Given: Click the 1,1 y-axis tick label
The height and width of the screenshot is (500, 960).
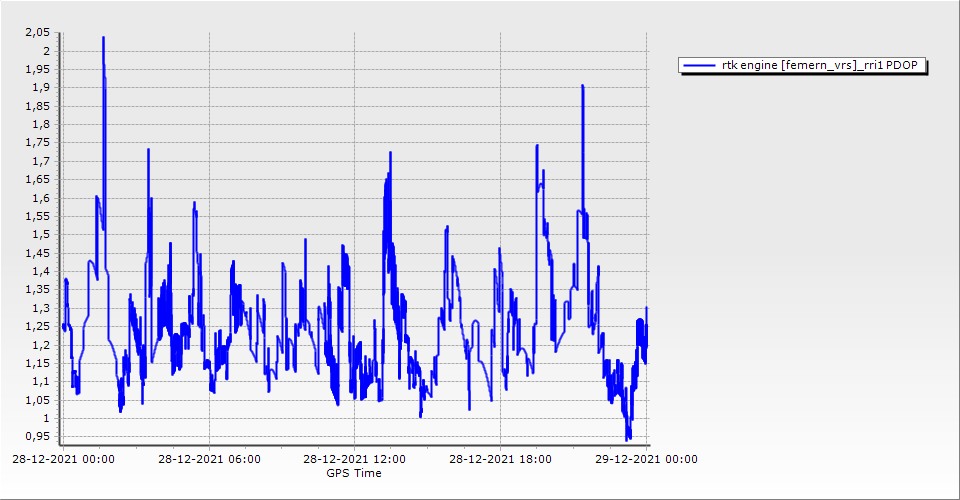Looking at the screenshot, I should [42, 381].
